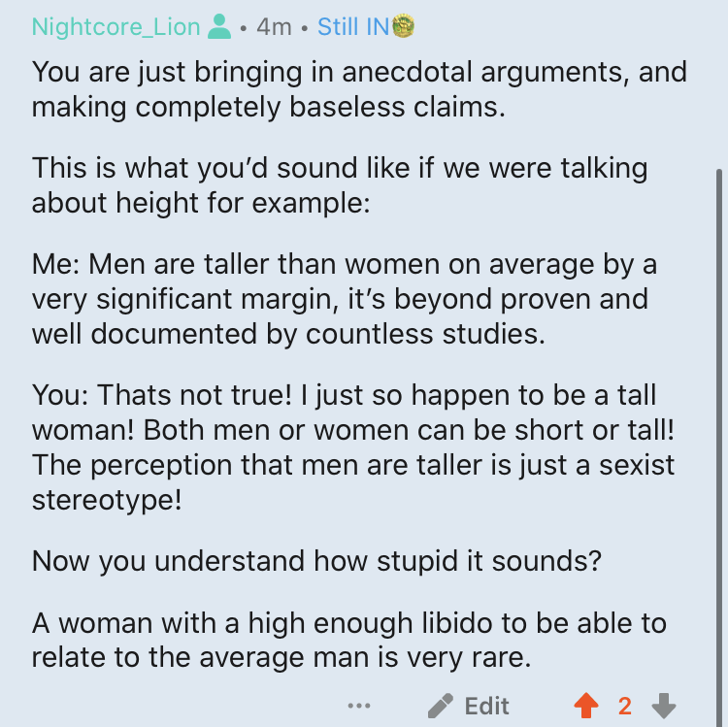This screenshot has height=727, width=728.
Task: Click the last paragraph about 'high enough libido'
Action: tap(348, 641)
